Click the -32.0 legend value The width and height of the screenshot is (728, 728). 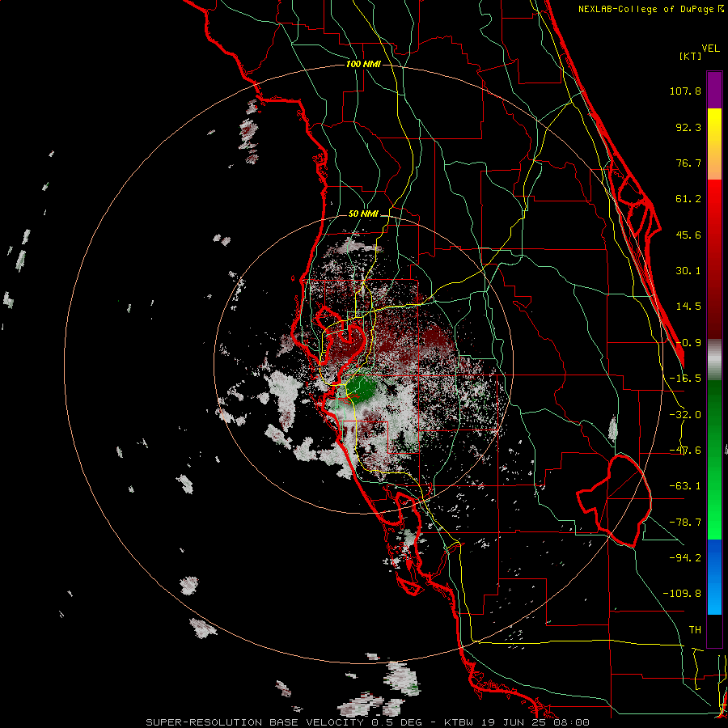click(685, 415)
